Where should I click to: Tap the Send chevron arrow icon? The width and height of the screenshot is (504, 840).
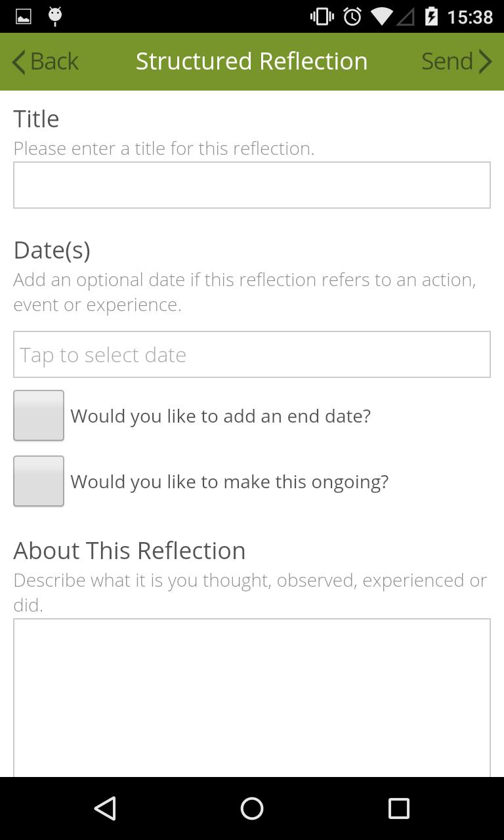click(485, 62)
